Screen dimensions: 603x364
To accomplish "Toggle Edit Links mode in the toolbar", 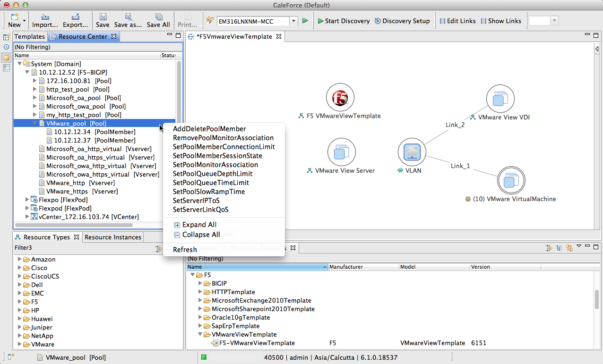I will coord(457,21).
